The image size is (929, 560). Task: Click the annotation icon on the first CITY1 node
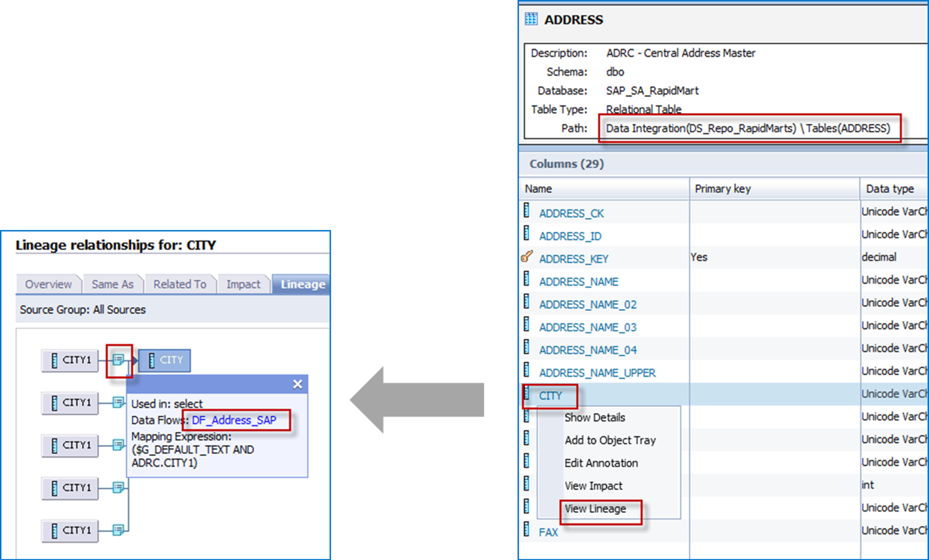118,360
